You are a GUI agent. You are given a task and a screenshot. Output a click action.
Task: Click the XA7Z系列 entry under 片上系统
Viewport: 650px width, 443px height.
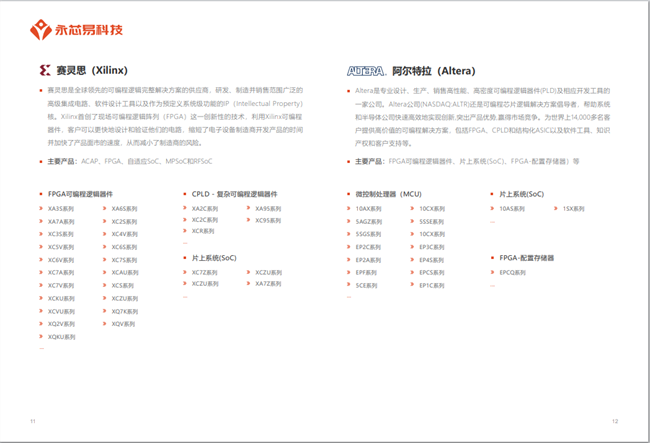pos(268,284)
